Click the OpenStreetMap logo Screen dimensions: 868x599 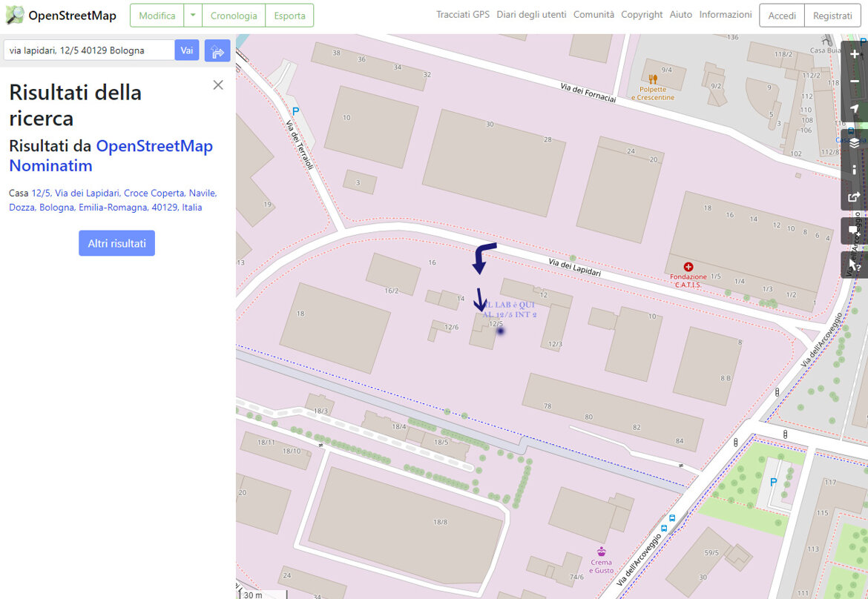61,16
